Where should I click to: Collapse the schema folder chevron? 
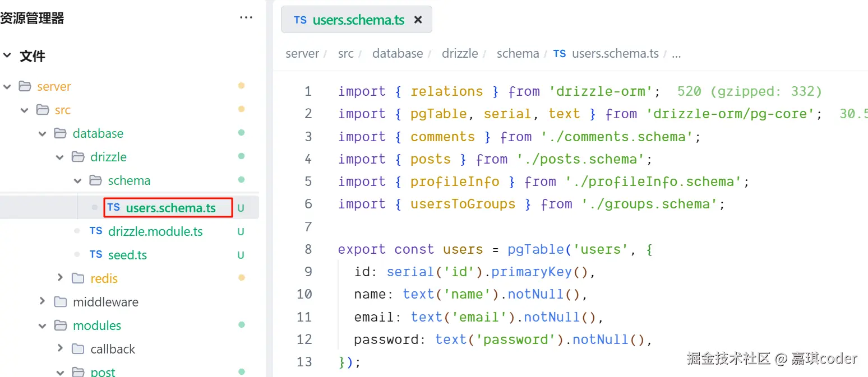pos(78,180)
